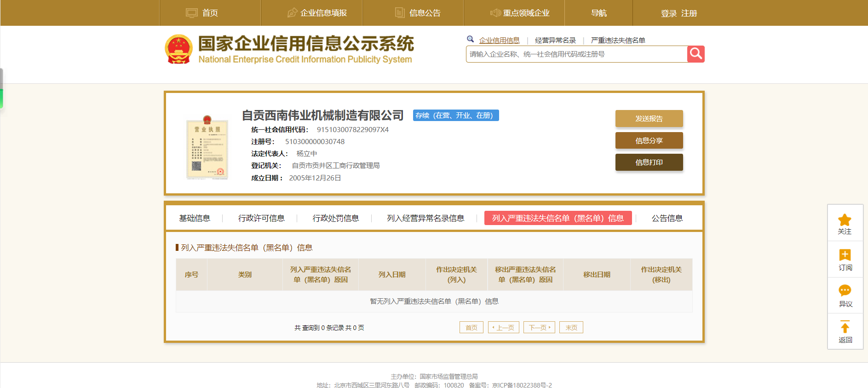
Task: Click the 订阅 bookmark icon
Action: pos(845,255)
